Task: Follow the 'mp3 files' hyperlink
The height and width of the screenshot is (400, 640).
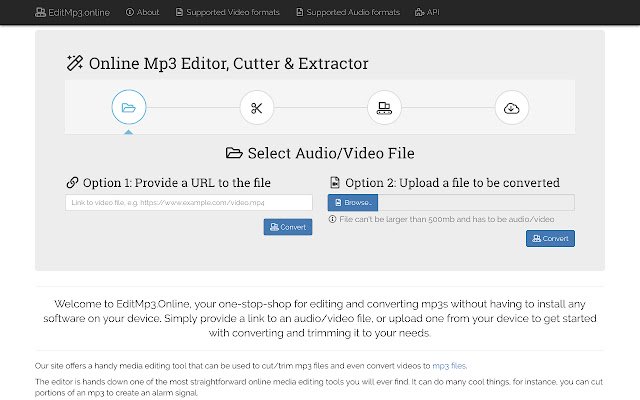Action: point(449,366)
